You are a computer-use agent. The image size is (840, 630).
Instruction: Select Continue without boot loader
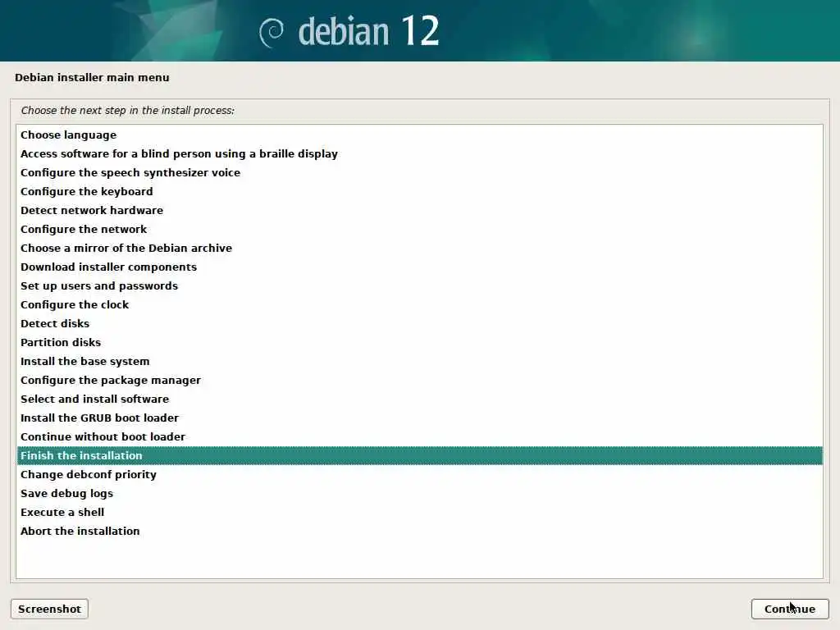(419, 436)
